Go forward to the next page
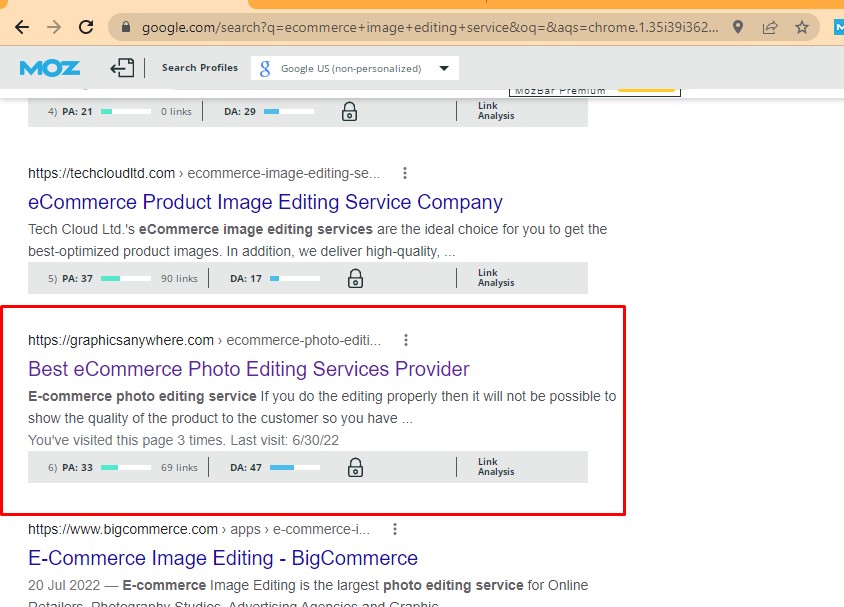This screenshot has width=844, height=607. click(54, 27)
